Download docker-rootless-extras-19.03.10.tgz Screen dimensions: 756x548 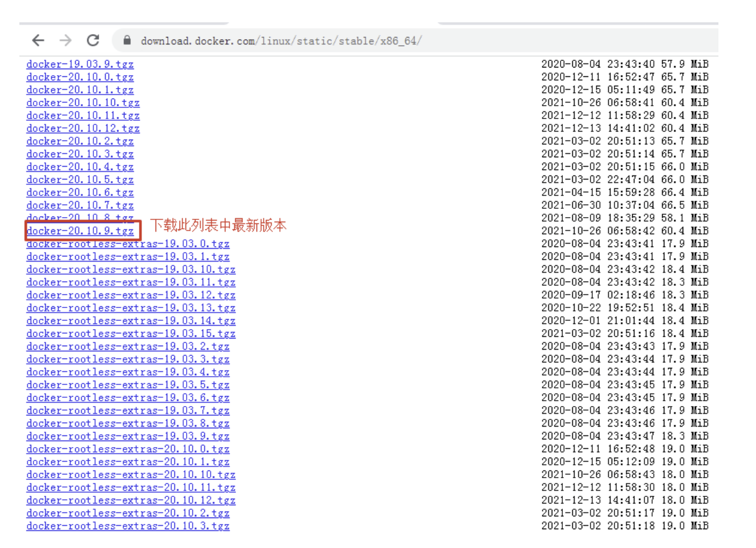[x=131, y=270]
